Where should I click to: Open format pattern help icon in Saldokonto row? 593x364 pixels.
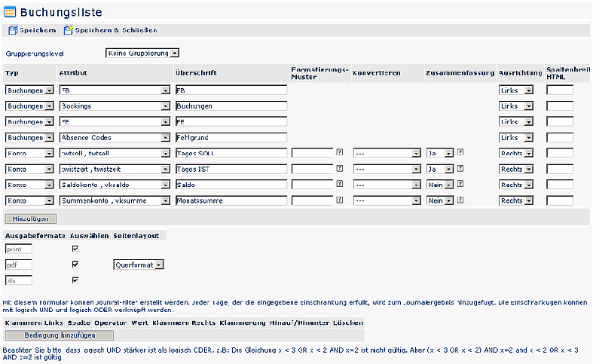(x=340, y=185)
